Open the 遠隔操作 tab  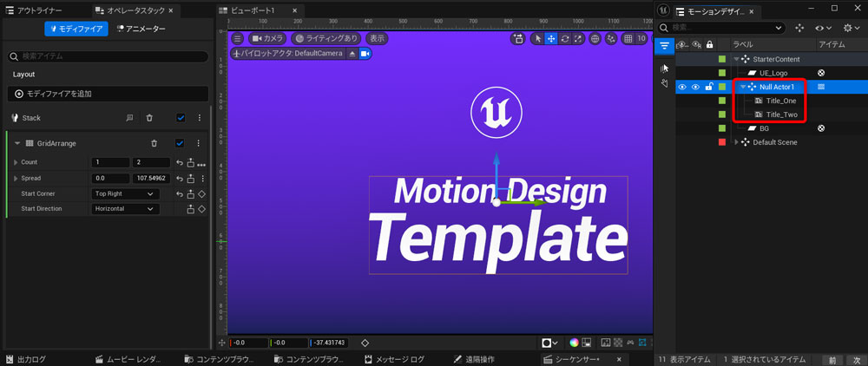click(x=473, y=359)
